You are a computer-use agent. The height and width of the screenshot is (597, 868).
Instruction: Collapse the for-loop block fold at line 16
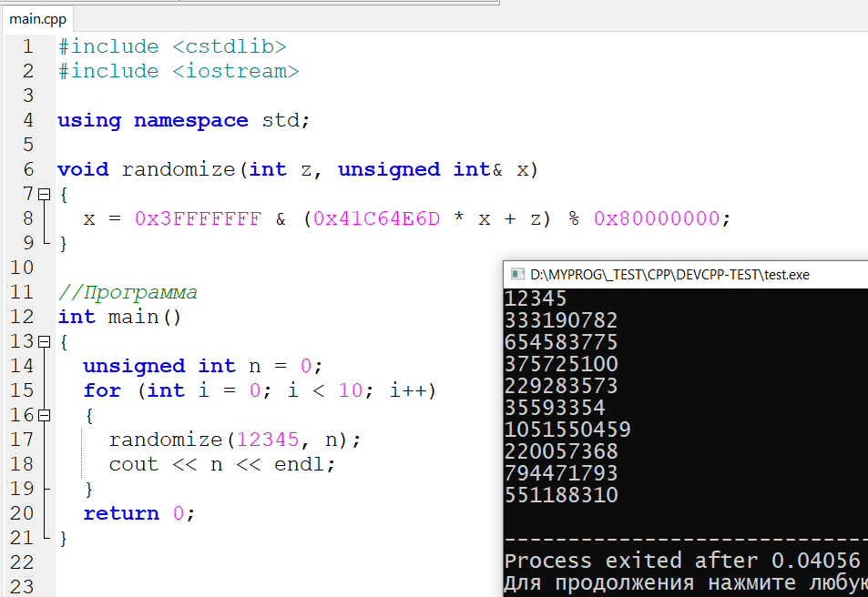pos(45,415)
